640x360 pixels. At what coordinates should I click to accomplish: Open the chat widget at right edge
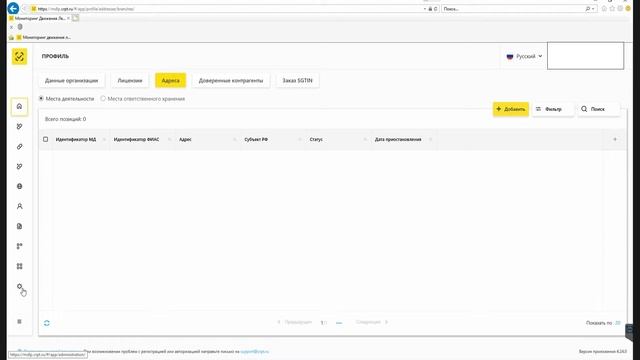[x=630, y=330]
